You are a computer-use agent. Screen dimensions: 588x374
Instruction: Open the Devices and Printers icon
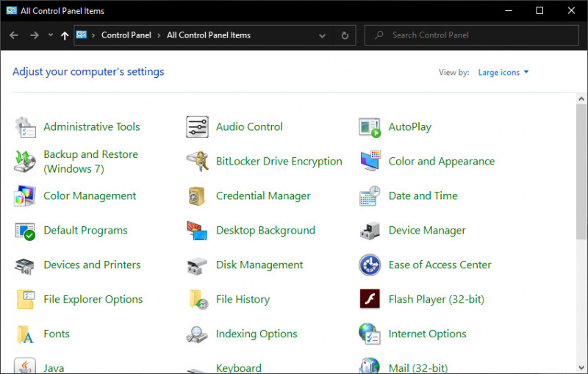click(x=24, y=266)
